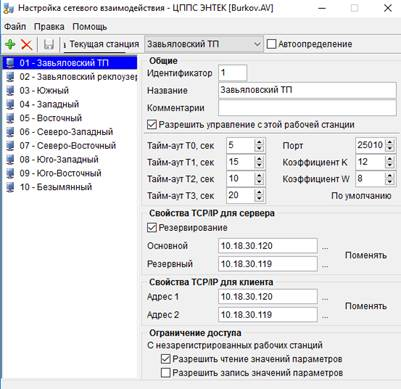Image resolution: width=401 pixels, height=389 pixels.
Task: Click computer icon next to 03 - Южный
Action: pyautogui.click(x=10, y=90)
